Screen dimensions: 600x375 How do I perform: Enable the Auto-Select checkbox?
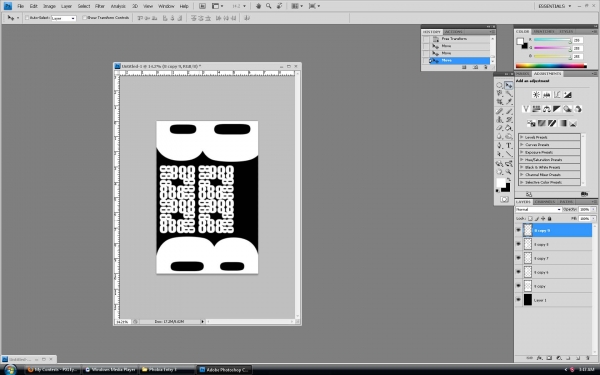pos(27,18)
